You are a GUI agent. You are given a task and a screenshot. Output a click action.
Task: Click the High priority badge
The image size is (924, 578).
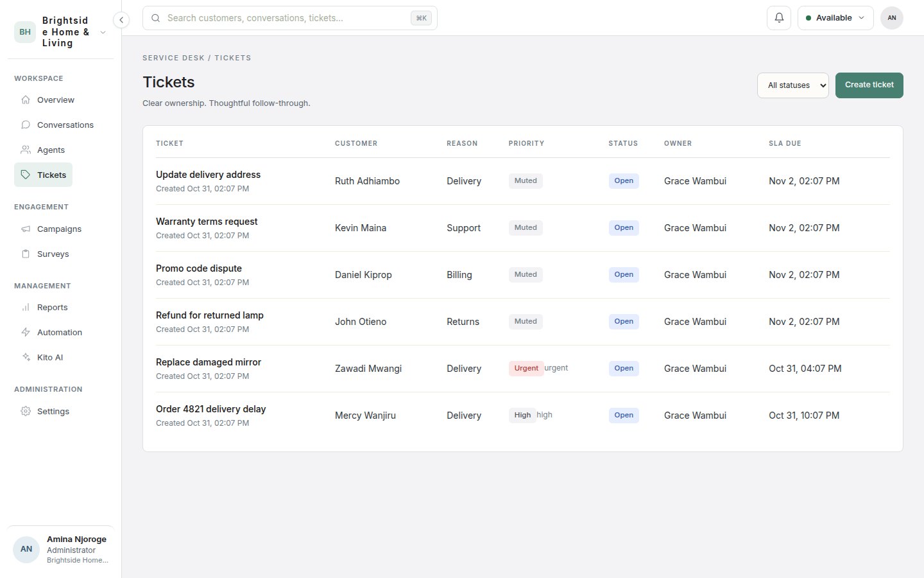[522, 415]
